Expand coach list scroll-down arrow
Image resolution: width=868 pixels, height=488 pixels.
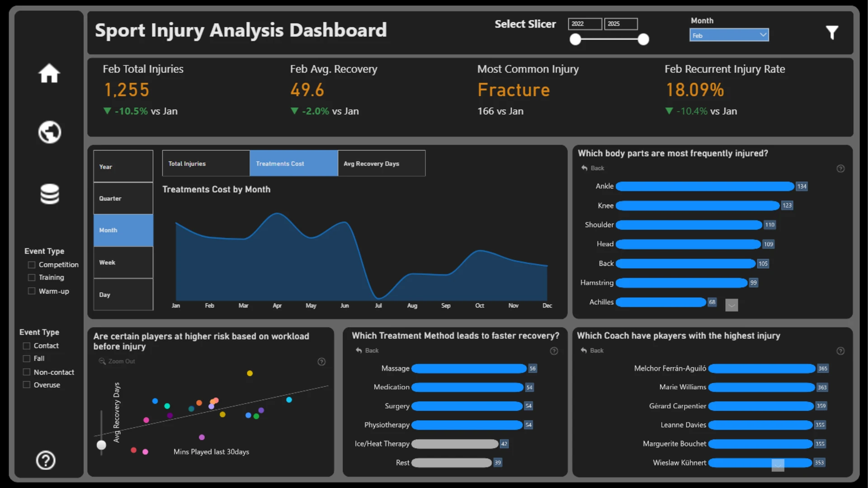click(x=778, y=465)
